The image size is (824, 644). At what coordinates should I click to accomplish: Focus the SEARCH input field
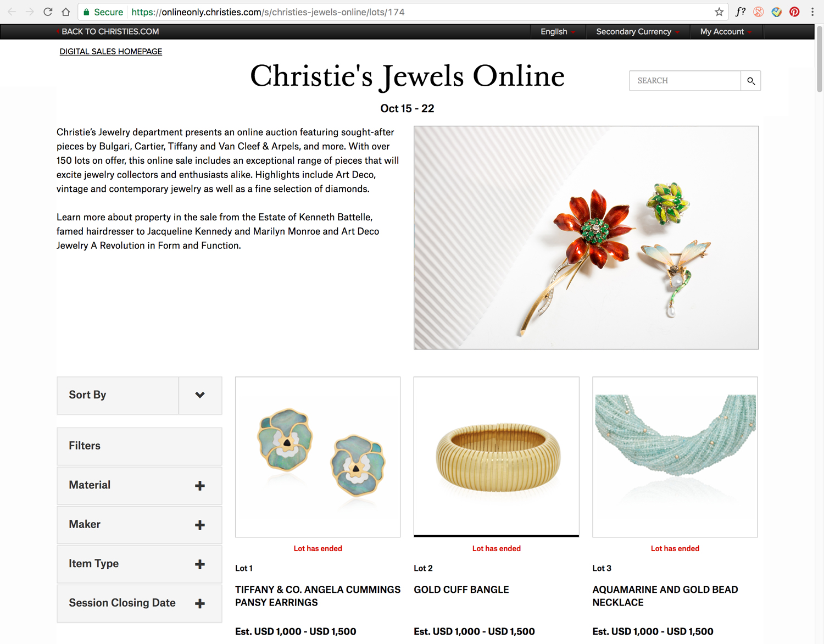coord(685,81)
